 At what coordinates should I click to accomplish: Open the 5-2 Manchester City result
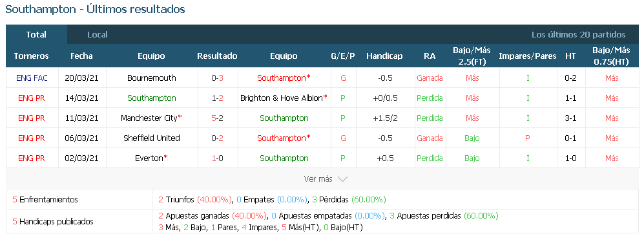217,118
